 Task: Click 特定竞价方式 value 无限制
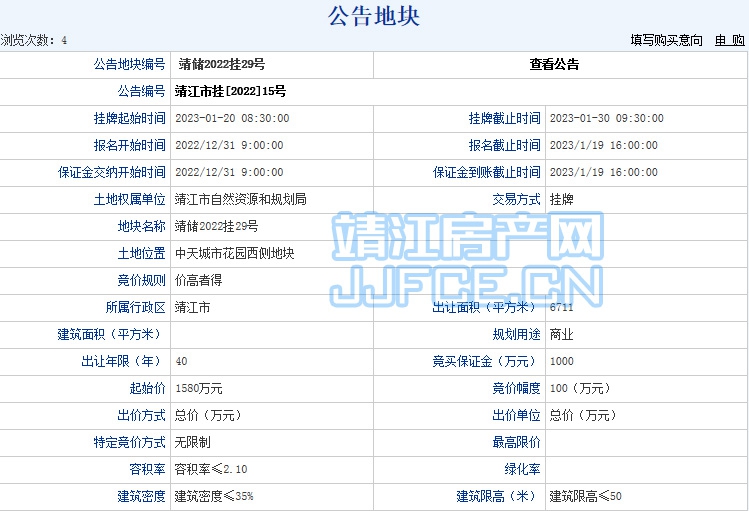[x=193, y=442]
